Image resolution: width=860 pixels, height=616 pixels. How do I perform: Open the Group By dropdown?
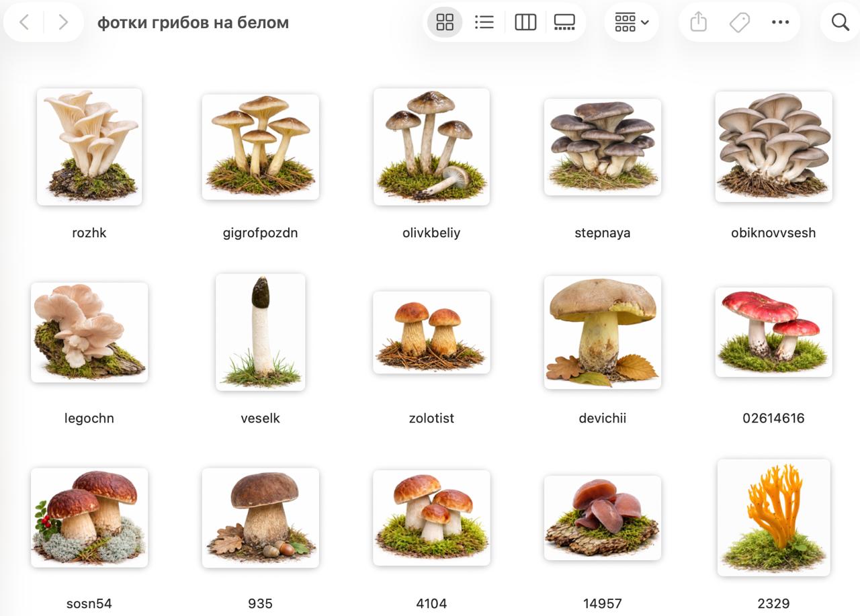632,22
